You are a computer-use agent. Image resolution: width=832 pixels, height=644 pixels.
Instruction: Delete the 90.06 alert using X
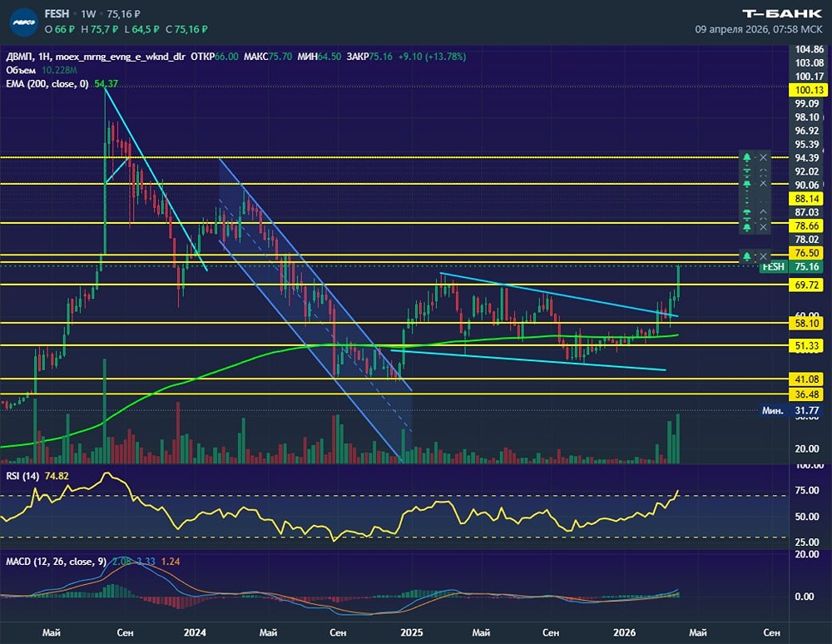[x=763, y=183]
